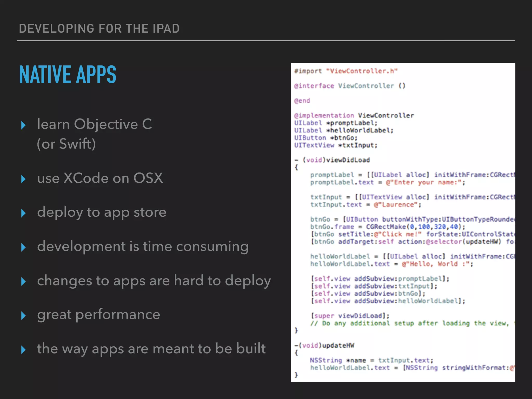Click the '@end' code line

pos(302,101)
